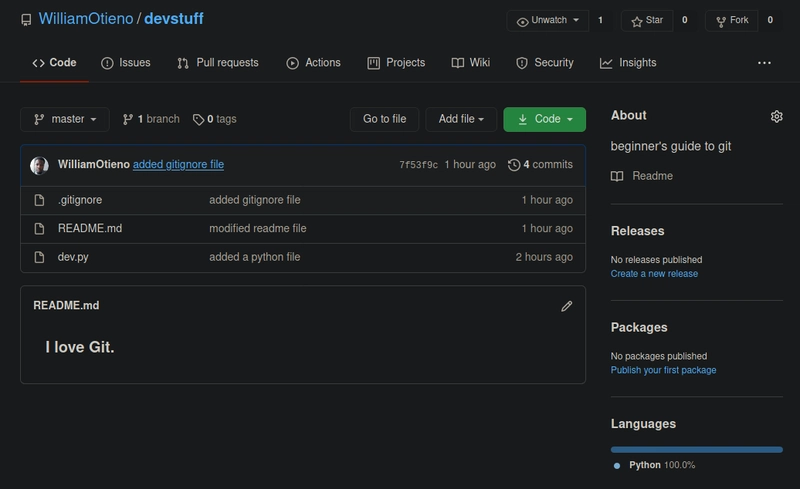Click WilliamOtieno's avatar in the commit bar
This screenshot has height=489, width=800.
pyautogui.click(x=39, y=165)
